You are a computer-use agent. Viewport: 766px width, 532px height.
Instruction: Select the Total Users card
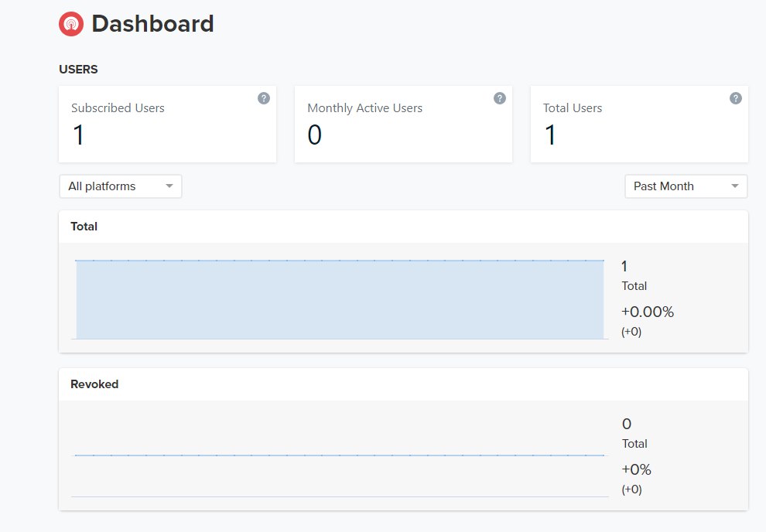[x=639, y=124]
